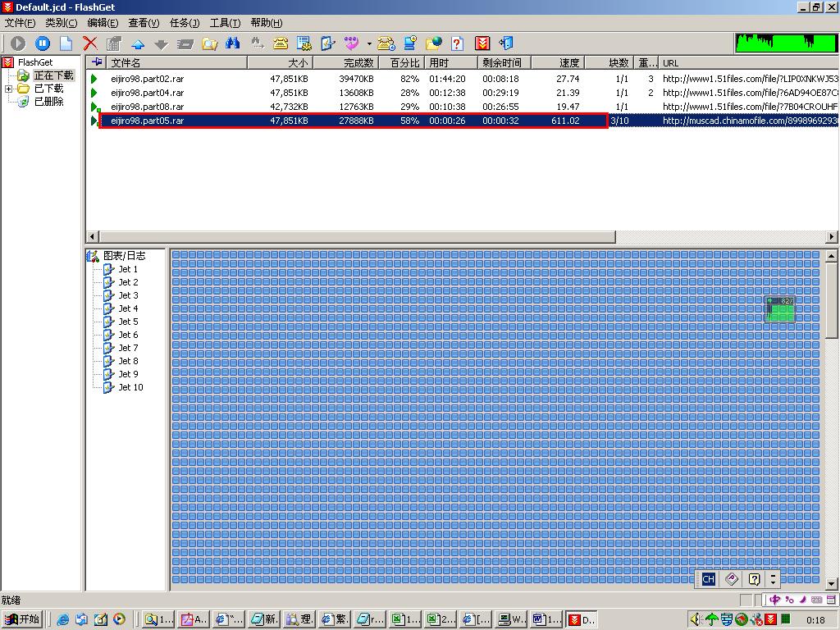Sort by the 速度 column header
Image resolution: width=840 pixels, height=630 pixels.
pyautogui.click(x=558, y=62)
